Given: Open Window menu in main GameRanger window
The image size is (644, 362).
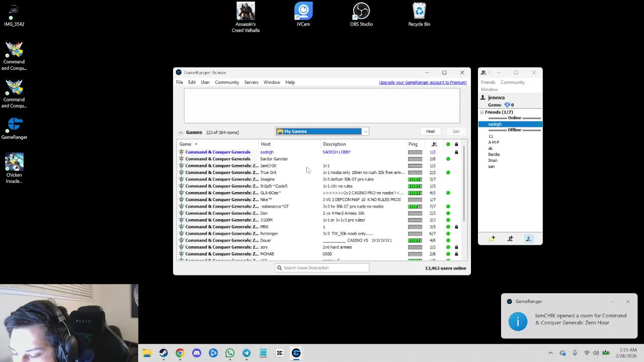Looking at the screenshot, I should (x=272, y=82).
